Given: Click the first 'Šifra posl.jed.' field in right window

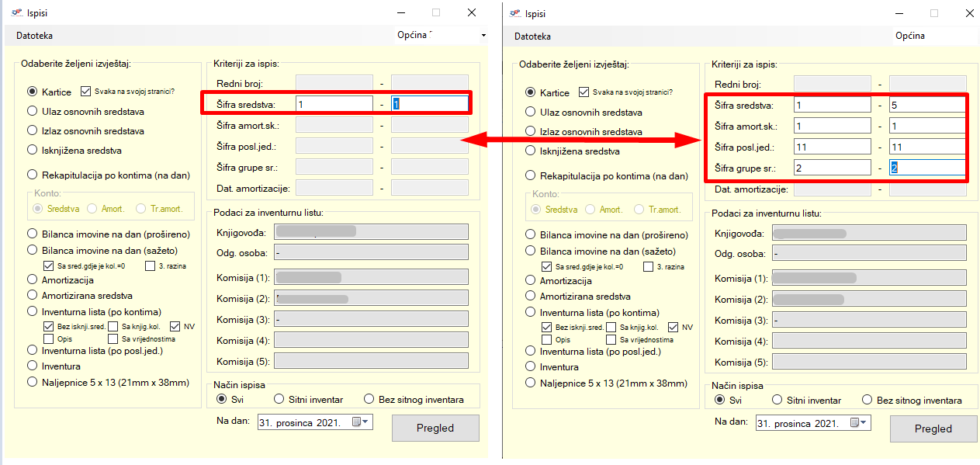Looking at the screenshot, I should pyautogui.click(x=832, y=147).
